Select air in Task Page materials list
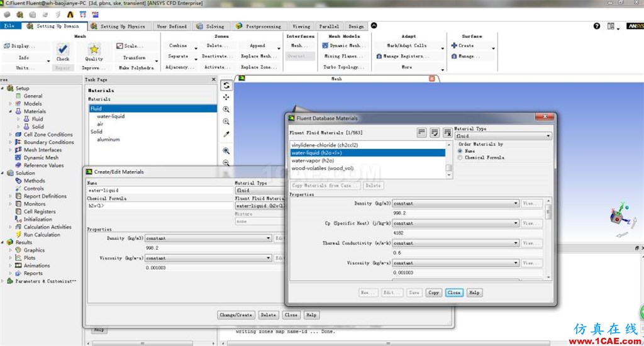This screenshot has height=346, width=644. click(x=100, y=124)
